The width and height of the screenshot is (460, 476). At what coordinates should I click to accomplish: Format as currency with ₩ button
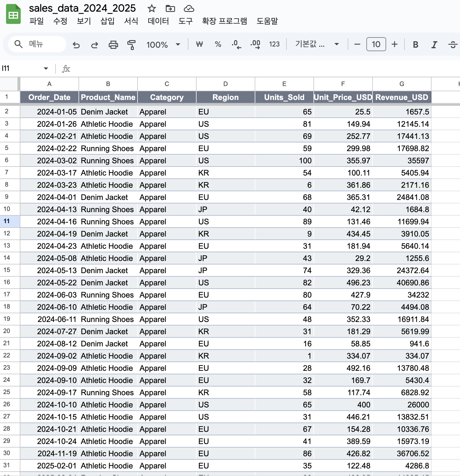[x=199, y=44]
